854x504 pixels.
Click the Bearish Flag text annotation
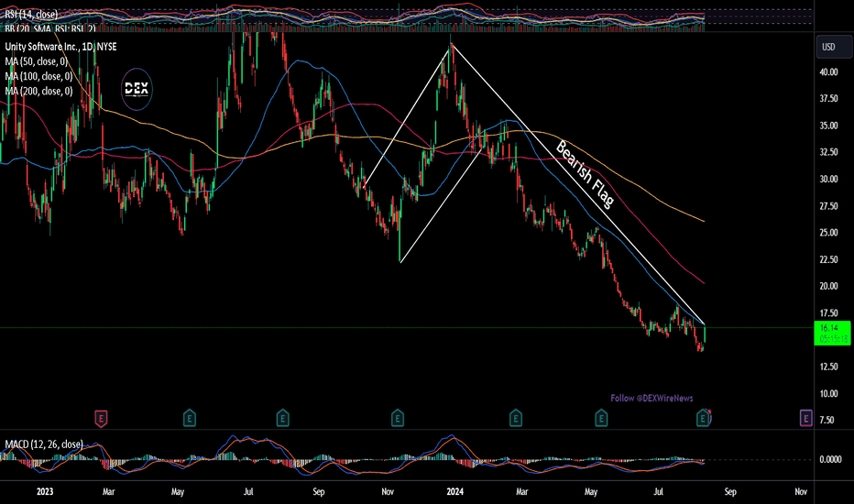pyautogui.click(x=586, y=174)
